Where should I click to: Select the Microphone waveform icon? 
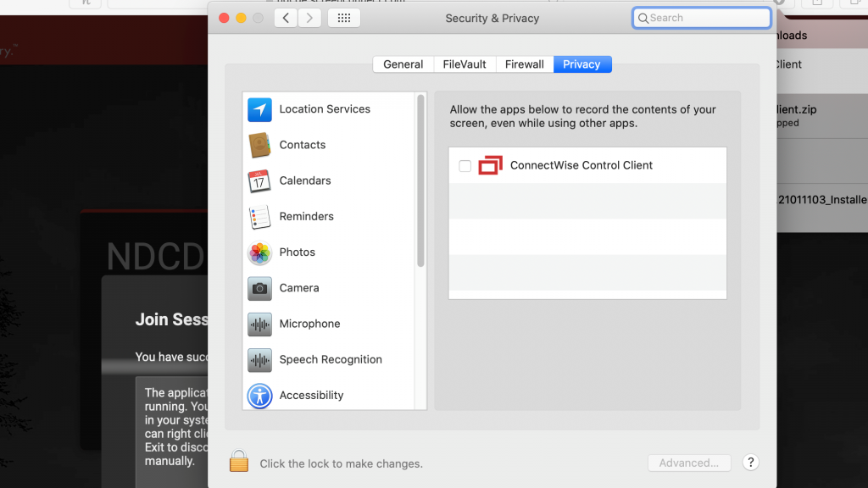coord(259,324)
